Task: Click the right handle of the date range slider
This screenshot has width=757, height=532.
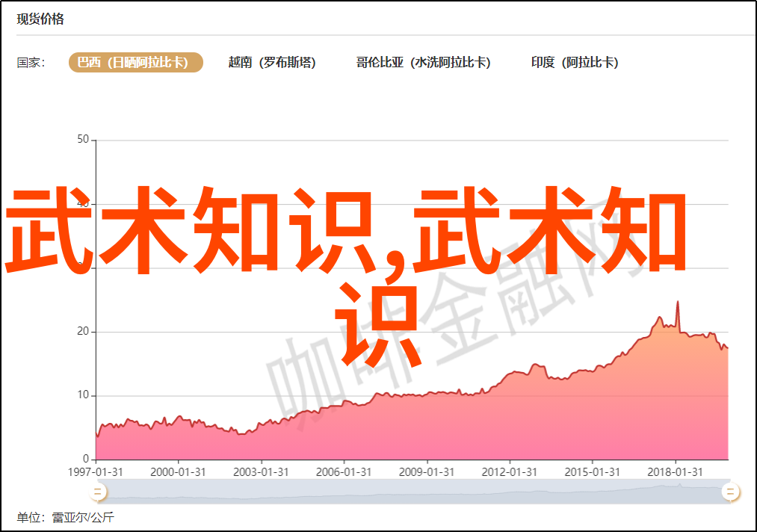Action: tap(730, 491)
